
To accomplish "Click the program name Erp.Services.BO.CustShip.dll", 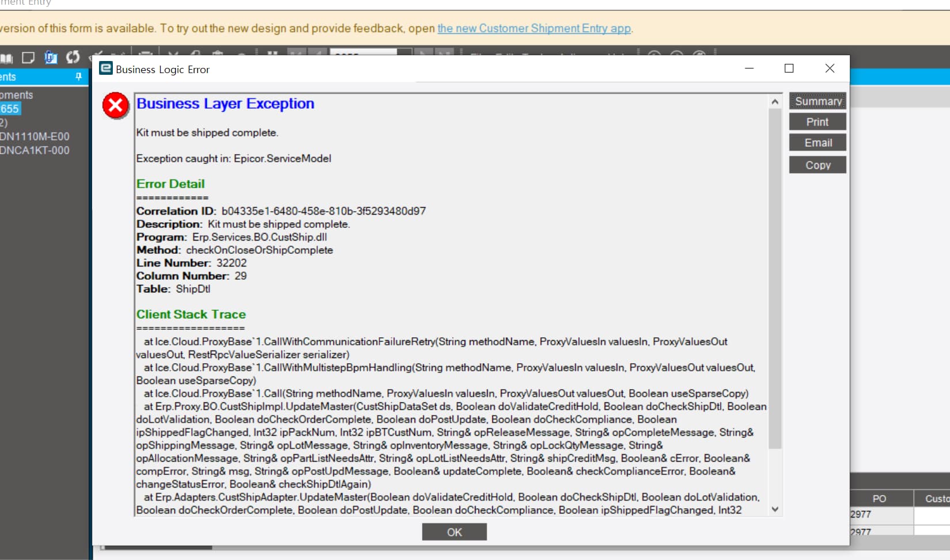I will 260,237.
